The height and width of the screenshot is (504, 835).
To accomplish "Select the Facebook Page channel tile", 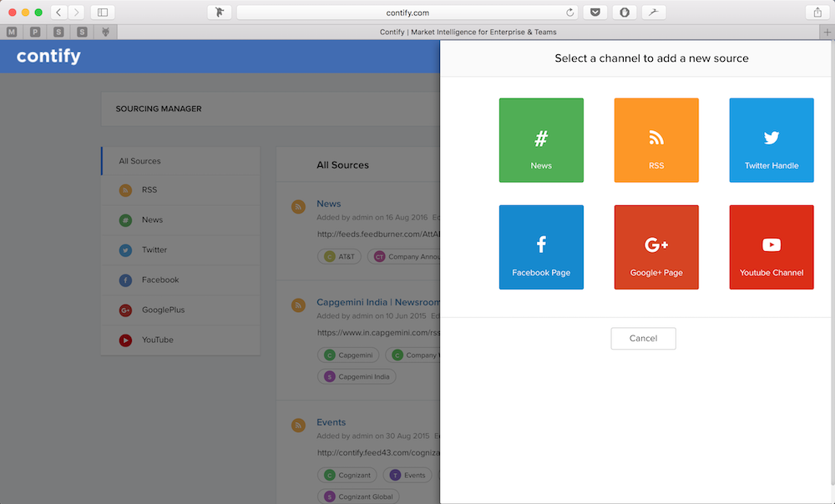I will tap(541, 247).
